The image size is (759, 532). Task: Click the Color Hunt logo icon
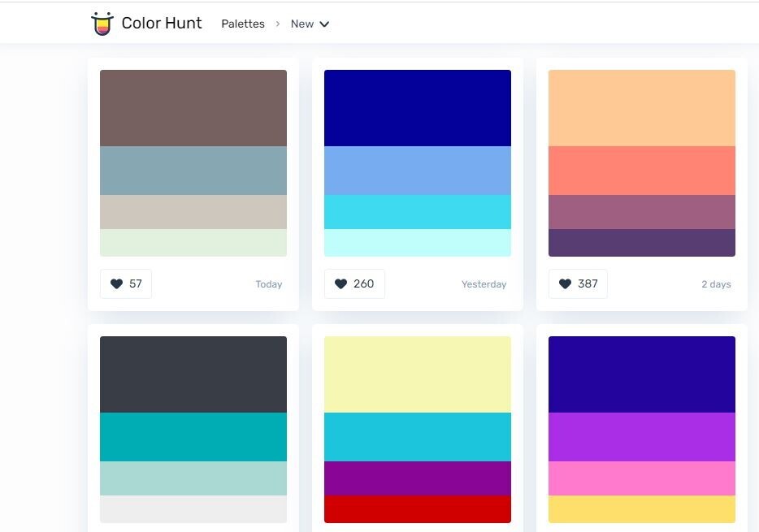coord(102,24)
